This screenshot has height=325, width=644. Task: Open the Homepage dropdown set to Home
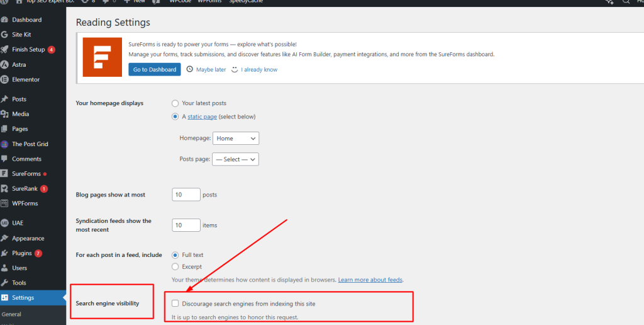tap(236, 139)
